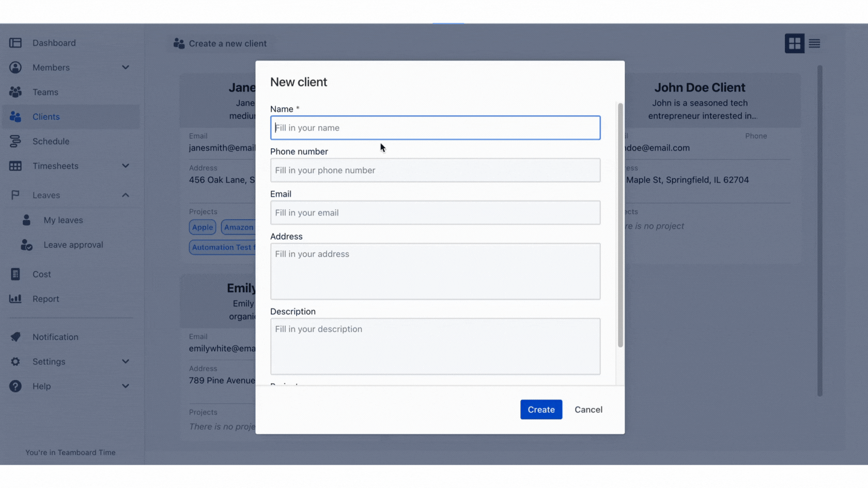Click the Clients icon in sidebar

pos(16,117)
